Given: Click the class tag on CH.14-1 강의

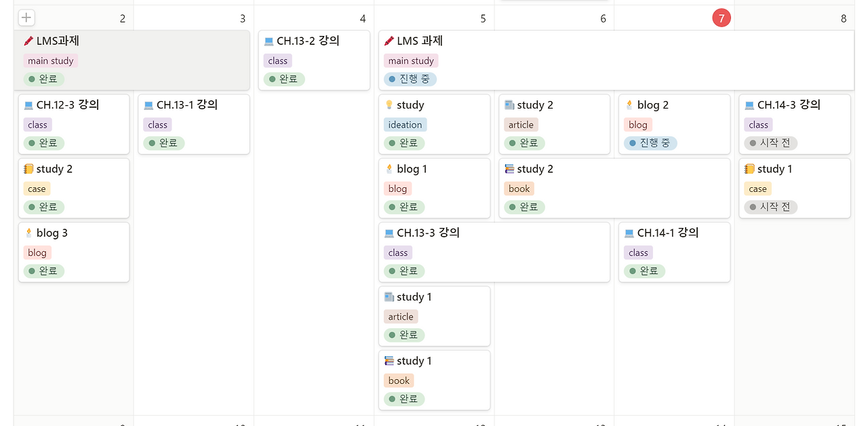Looking at the screenshot, I should pos(638,252).
